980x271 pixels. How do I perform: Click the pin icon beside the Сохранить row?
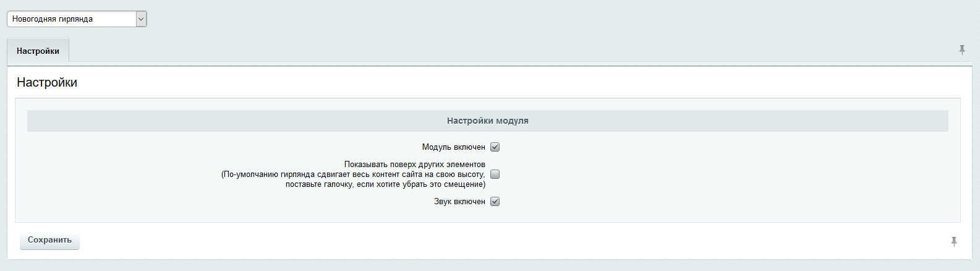(x=953, y=241)
